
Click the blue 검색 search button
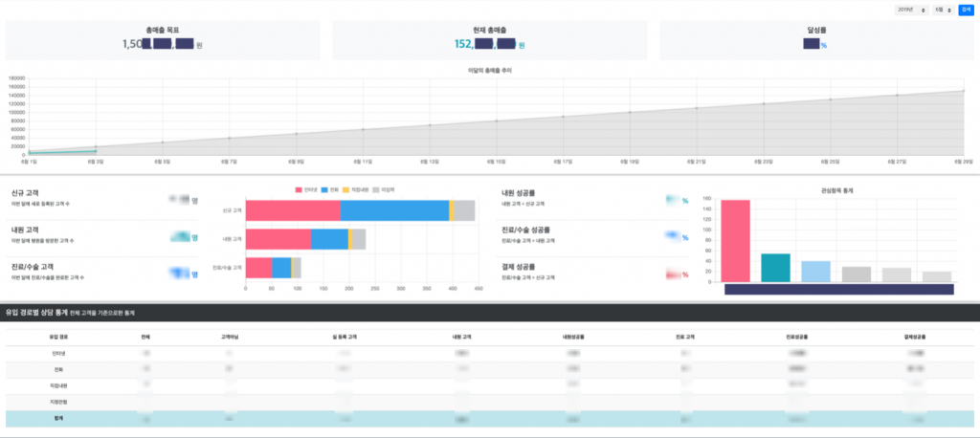[965, 9]
